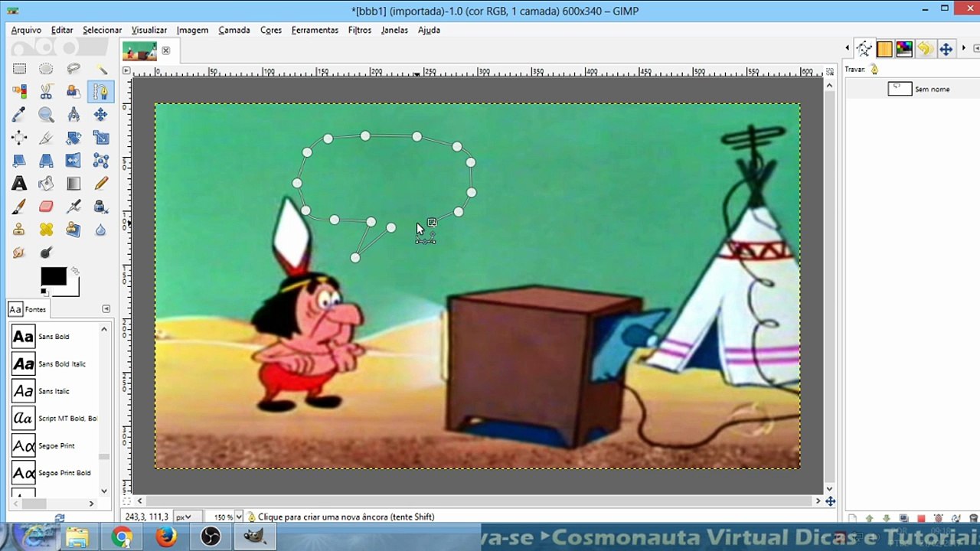Select the Smudge tool

pos(19,253)
